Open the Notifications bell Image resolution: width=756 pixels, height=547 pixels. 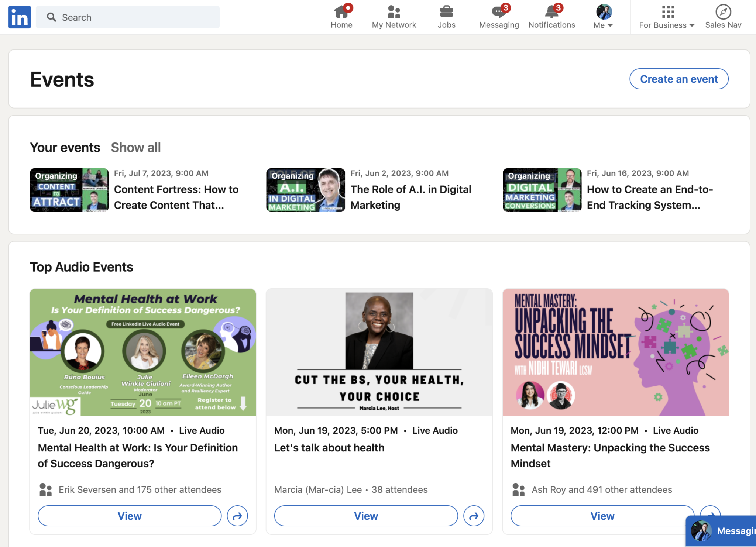point(551,12)
